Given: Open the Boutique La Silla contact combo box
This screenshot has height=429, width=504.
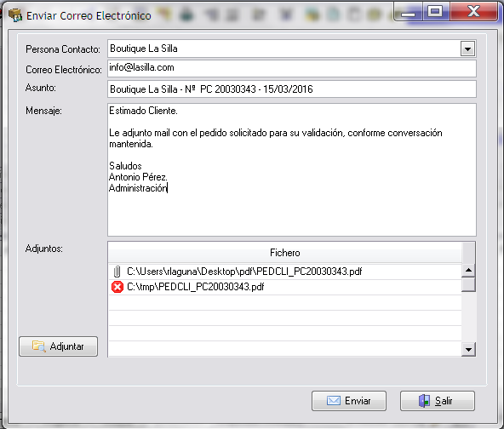Looking at the screenshot, I should pyautogui.click(x=291, y=49).
